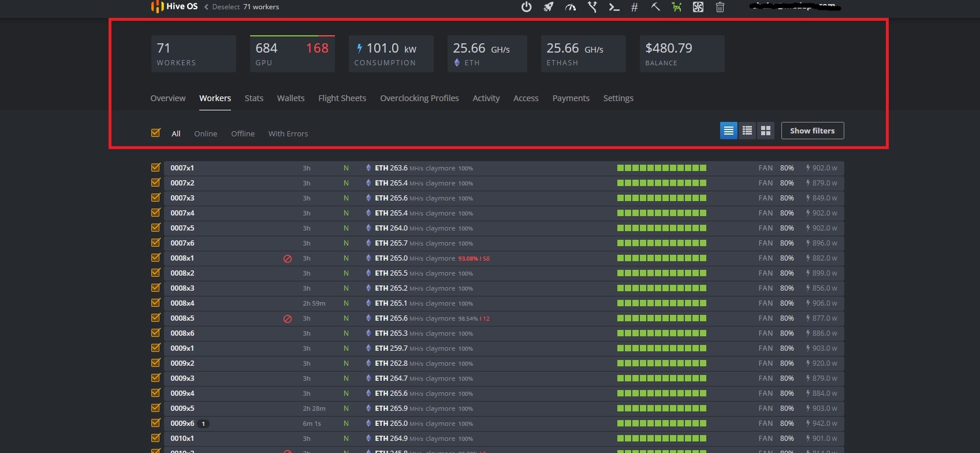Switch to the detailed list view icon
Screen dimensions: 980x453
(x=747, y=131)
